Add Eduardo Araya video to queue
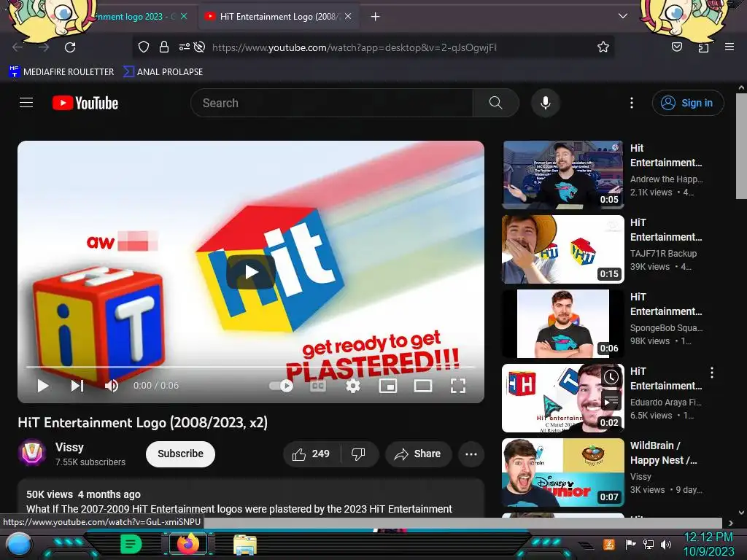747x560 pixels. (x=611, y=401)
